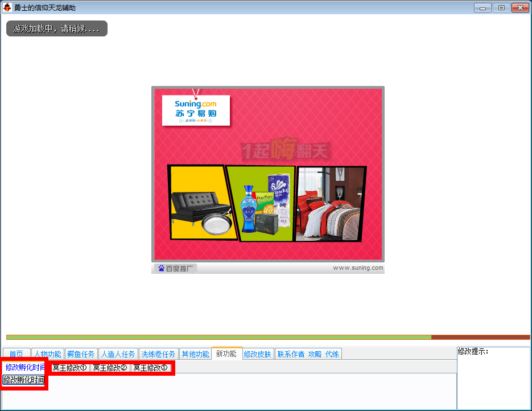Select the 冥王修改① sub-tab

(x=69, y=368)
